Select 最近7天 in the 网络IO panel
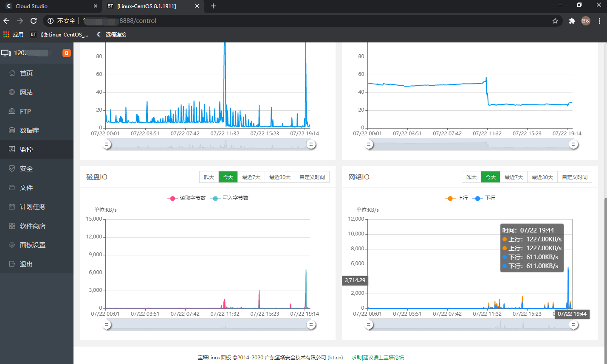607x364 pixels. (514, 177)
